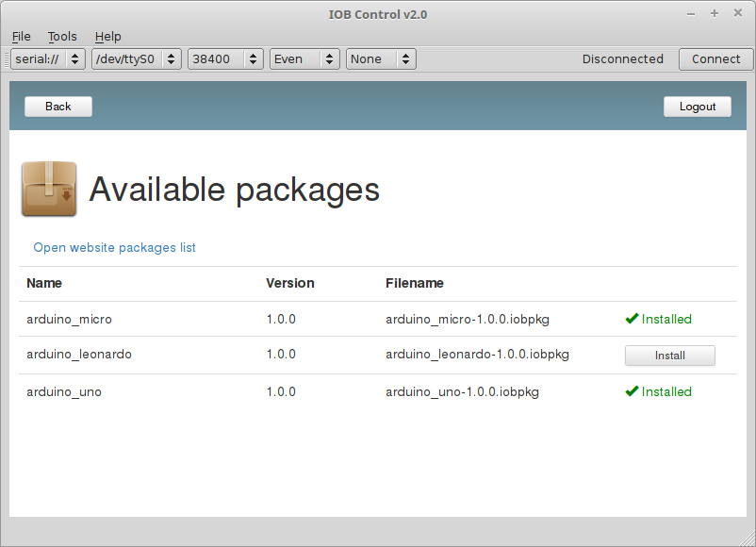The width and height of the screenshot is (756, 547).
Task: Maximize the IOB Control window
Action: coord(715,13)
